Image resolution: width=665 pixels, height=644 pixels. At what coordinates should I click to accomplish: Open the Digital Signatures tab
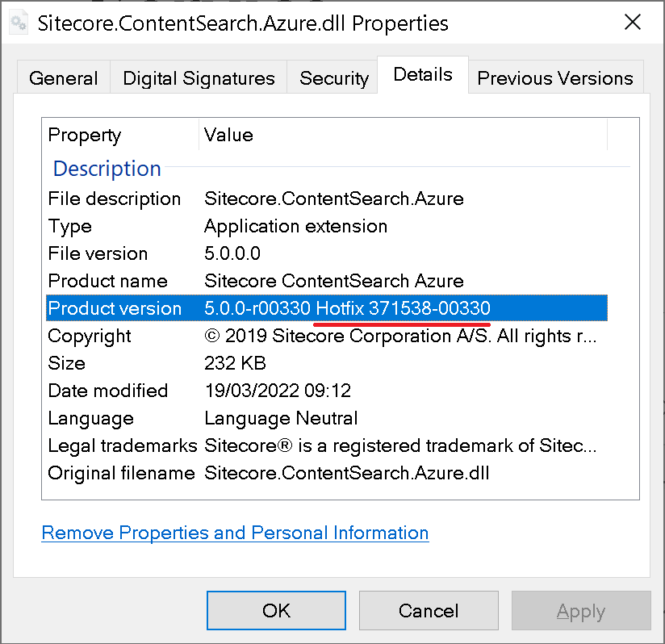coord(198,77)
